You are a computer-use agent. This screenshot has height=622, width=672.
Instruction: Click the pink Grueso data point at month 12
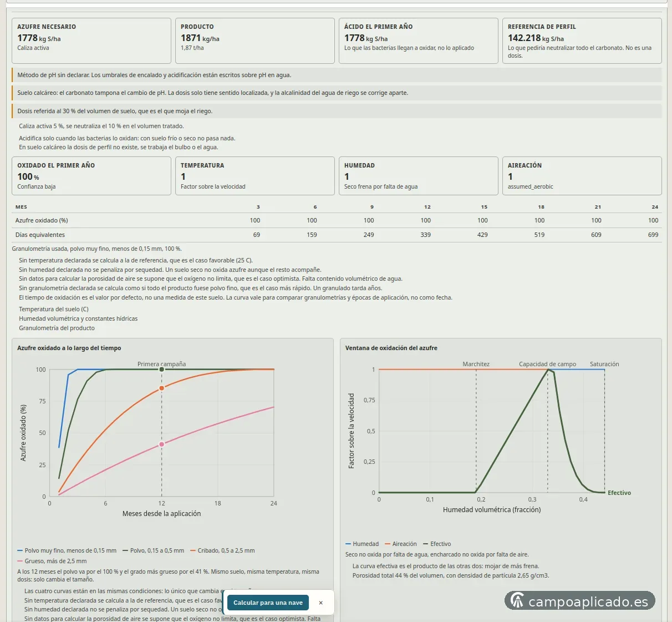(x=162, y=444)
